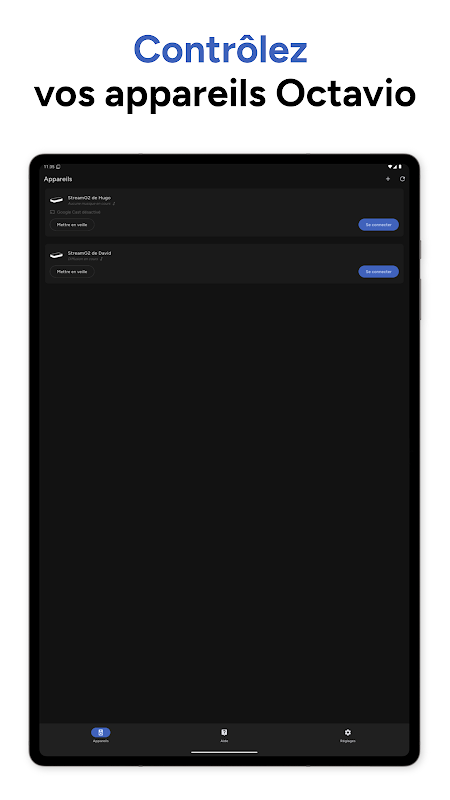The image size is (450, 800).
Task: Connect to StreamG2 de David with Se connecter
Action: [x=379, y=271]
